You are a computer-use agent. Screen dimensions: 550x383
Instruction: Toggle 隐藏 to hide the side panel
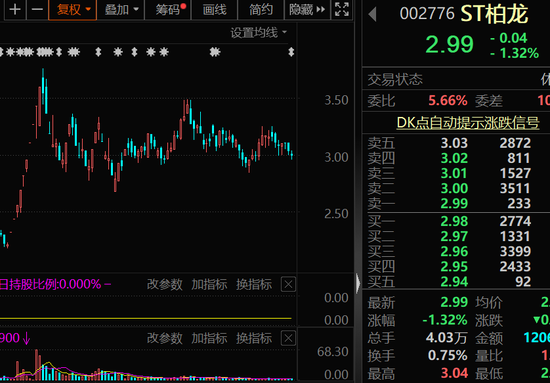tap(307, 9)
